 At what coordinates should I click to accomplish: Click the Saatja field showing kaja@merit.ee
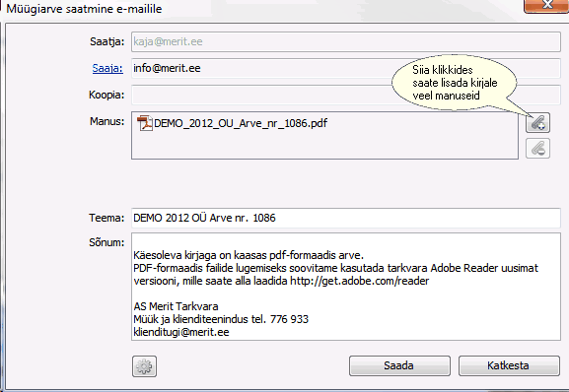346,41
